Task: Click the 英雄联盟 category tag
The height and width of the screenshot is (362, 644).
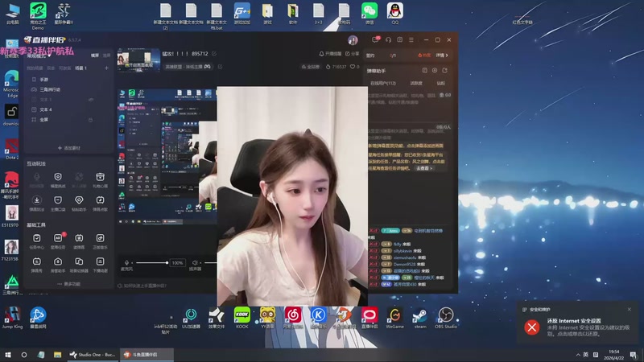Action: [188, 67]
